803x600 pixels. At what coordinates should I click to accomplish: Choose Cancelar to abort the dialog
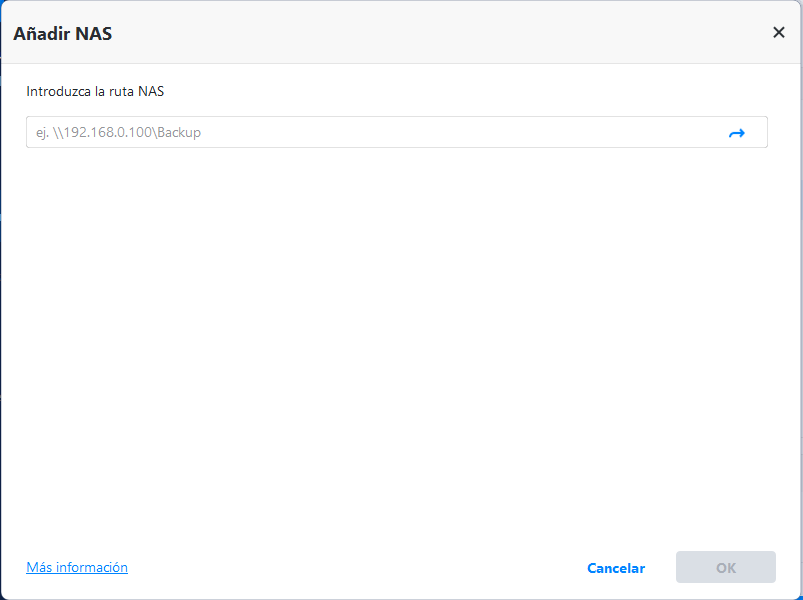pos(616,568)
